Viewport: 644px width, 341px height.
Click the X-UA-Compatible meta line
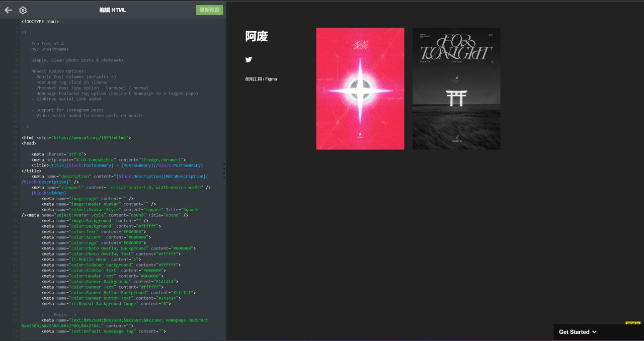(x=109, y=159)
